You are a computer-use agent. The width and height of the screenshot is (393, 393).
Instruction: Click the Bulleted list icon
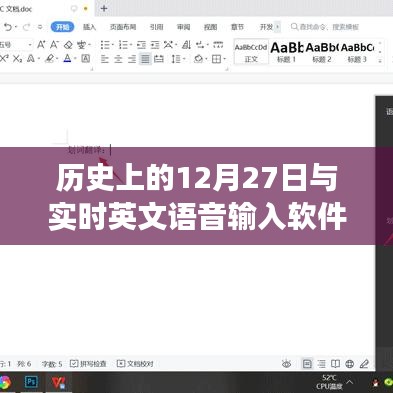tap(105, 45)
